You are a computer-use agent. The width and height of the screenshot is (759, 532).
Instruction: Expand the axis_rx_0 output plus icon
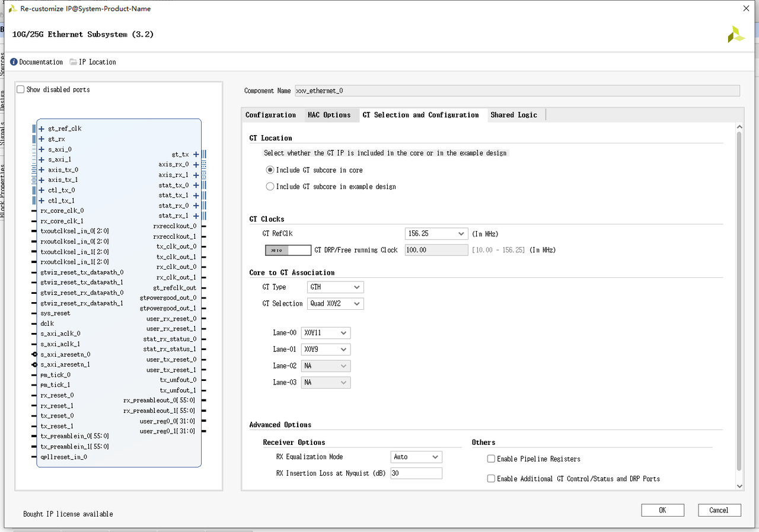[196, 164]
